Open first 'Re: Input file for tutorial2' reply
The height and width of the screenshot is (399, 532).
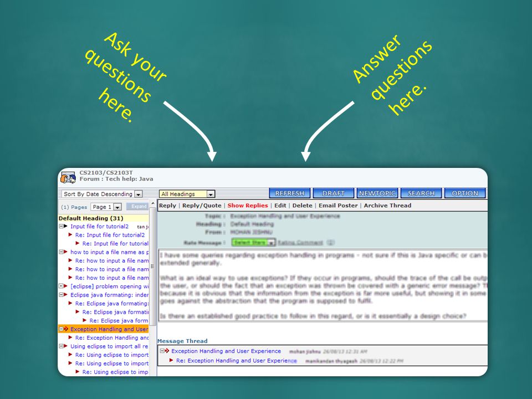pyautogui.click(x=110, y=235)
